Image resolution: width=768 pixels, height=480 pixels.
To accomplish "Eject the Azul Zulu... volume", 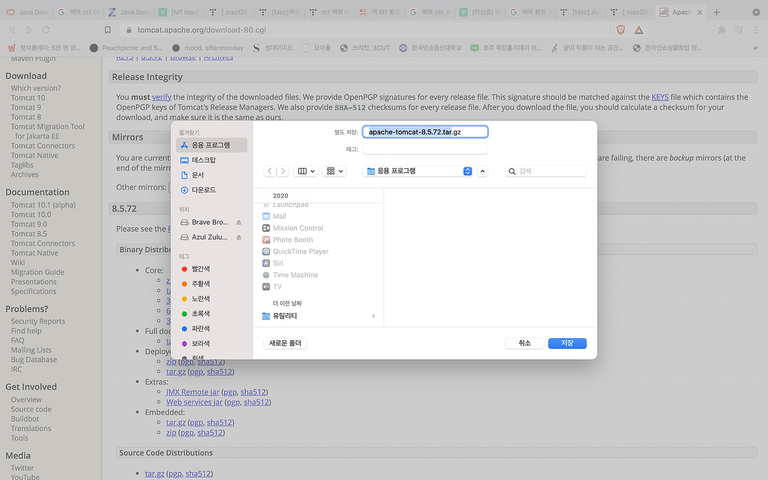I will point(239,237).
